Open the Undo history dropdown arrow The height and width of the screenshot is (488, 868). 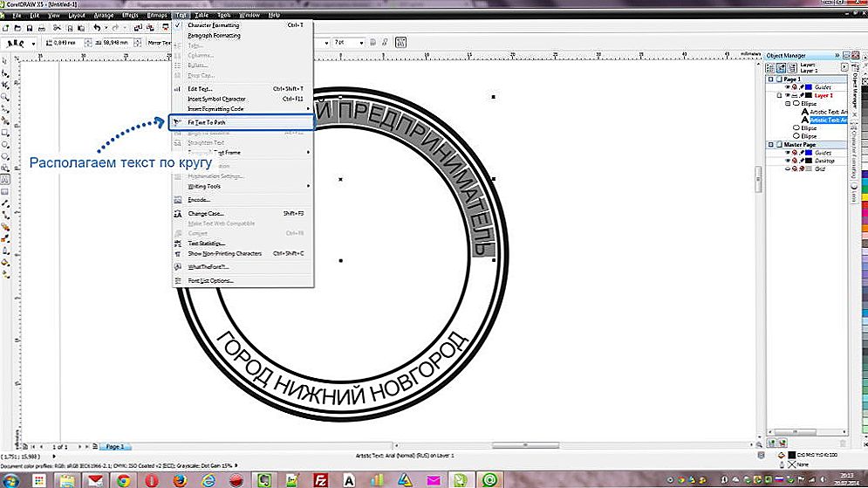tap(106, 28)
